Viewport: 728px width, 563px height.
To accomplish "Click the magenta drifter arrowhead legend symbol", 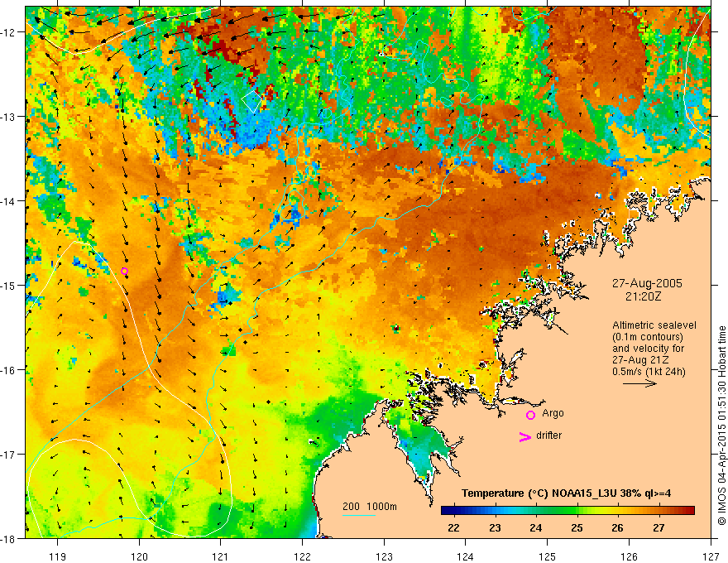I will [524, 437].
